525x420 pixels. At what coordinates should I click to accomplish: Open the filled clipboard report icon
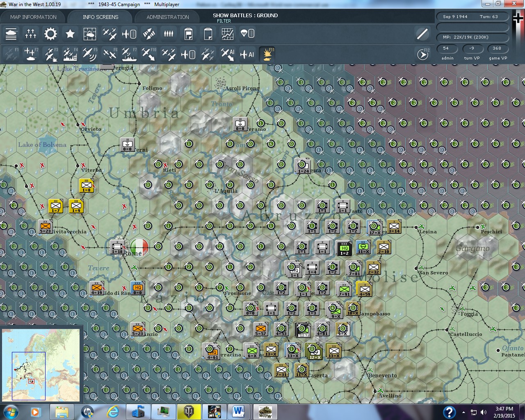click(188, 34)
